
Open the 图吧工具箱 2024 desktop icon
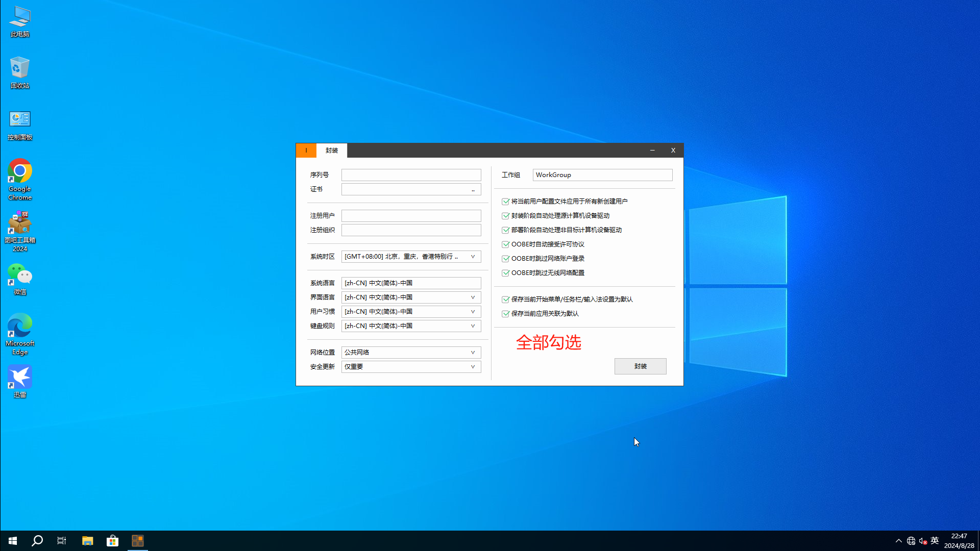20,231
